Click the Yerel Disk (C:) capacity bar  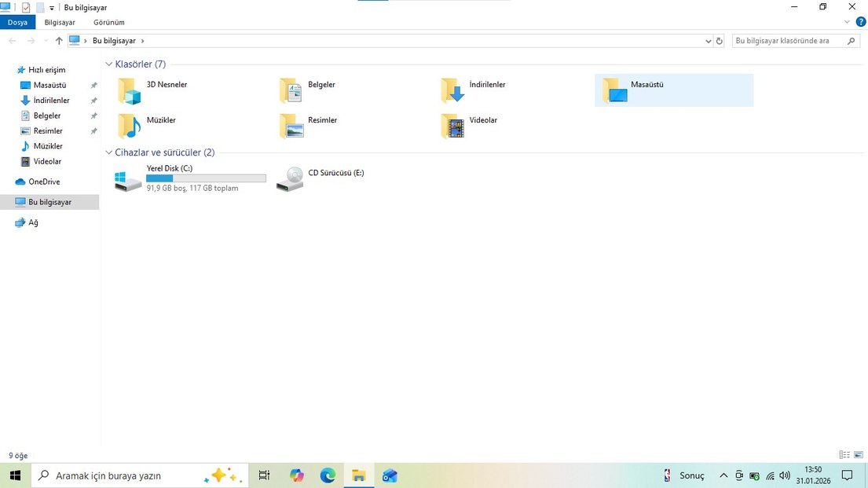pyautogui.click(x=206, y=178)
